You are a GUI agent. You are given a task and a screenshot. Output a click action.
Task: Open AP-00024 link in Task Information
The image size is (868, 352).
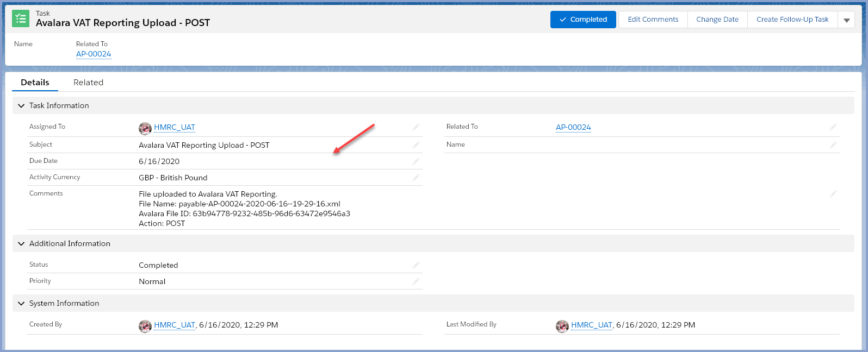[x=573, y=127]
